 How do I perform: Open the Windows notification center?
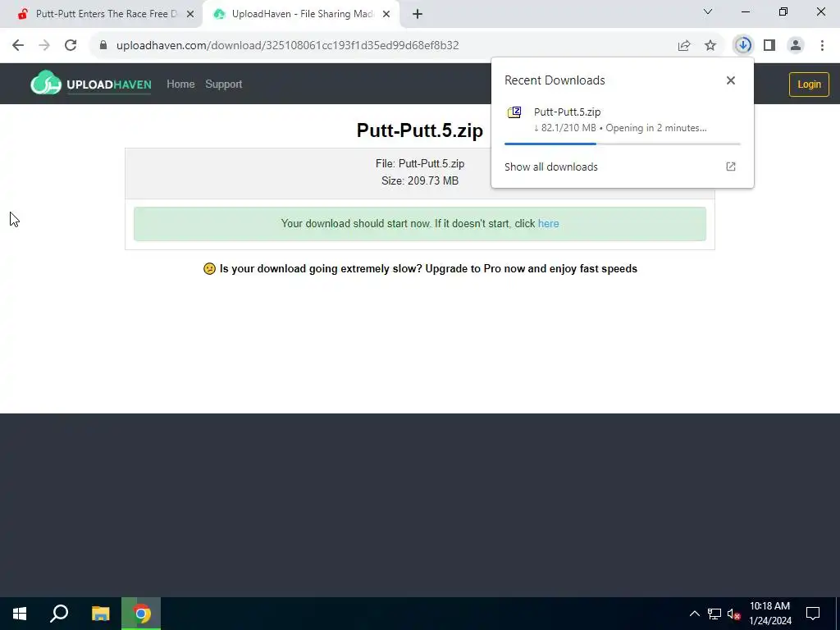pos(813,614)
